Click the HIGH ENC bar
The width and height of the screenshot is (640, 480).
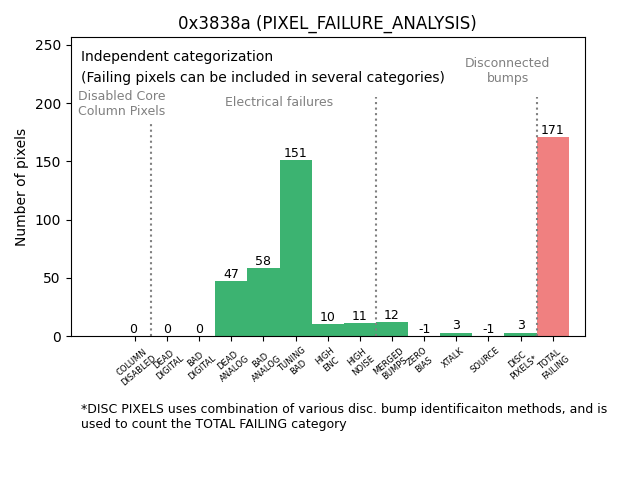327,330
